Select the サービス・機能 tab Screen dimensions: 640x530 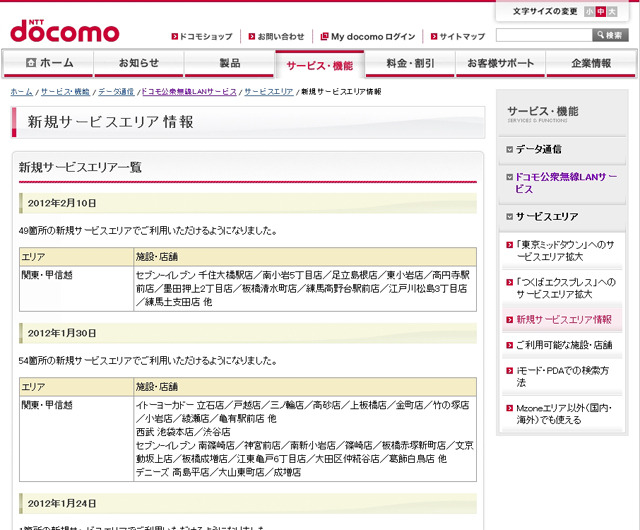pos(320,65)
